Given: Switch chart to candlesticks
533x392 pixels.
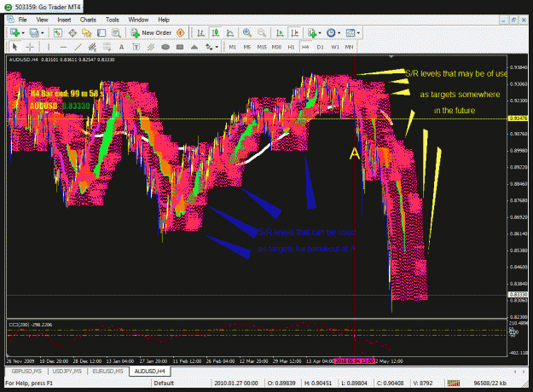Looking at the screenshot, I should tap(215, 33).
